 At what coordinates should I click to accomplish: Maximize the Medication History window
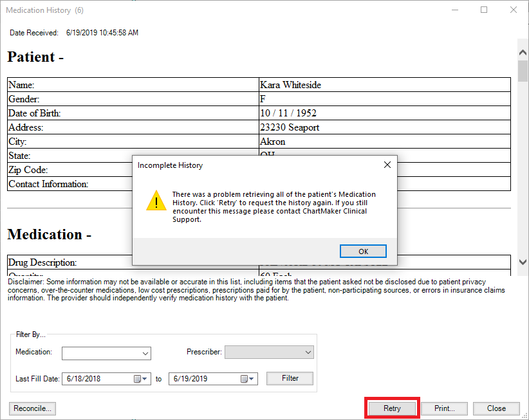tap(484, 10)
